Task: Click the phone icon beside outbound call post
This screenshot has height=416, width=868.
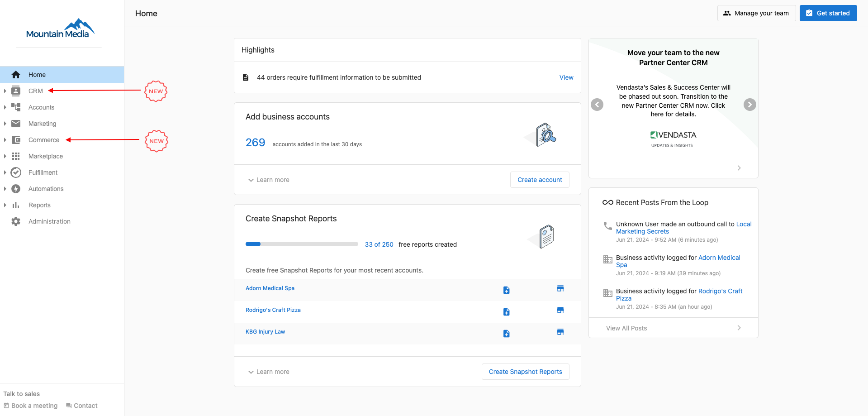Action: pyautogui.click(x=608, y=225)
